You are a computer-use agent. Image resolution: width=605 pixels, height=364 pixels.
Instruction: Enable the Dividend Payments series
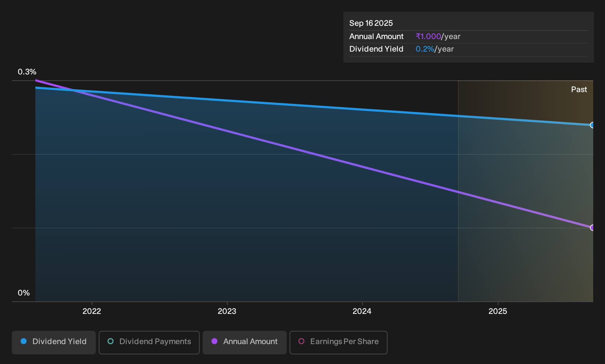149,343
